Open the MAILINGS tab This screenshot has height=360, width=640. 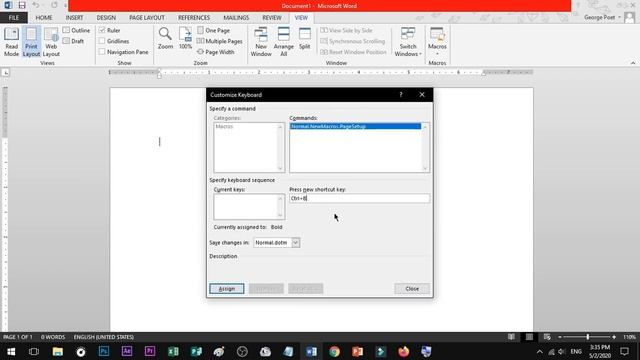[x=236, y=18]
